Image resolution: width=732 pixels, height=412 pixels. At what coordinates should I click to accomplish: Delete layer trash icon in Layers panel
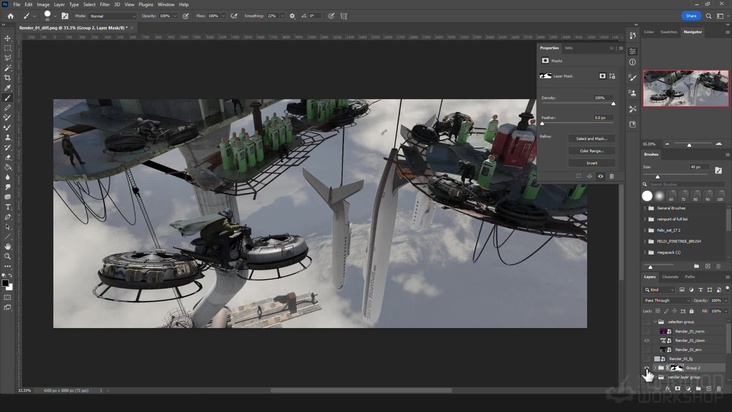click(719, 389)
